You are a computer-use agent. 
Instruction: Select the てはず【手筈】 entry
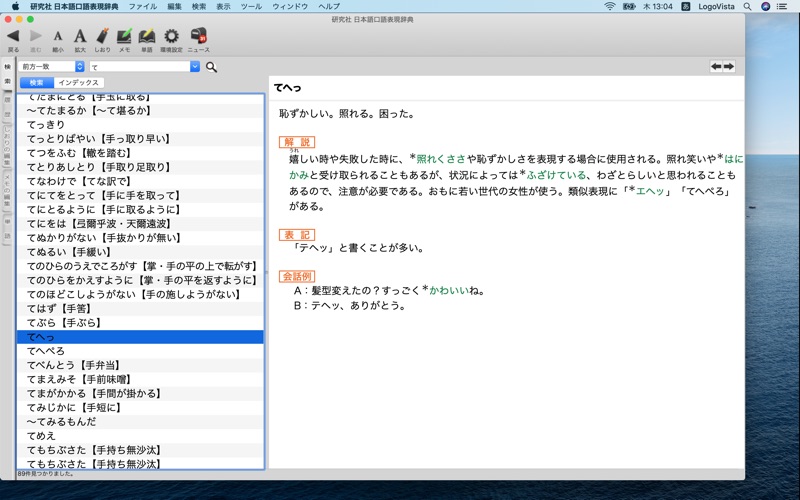point(140,309)
